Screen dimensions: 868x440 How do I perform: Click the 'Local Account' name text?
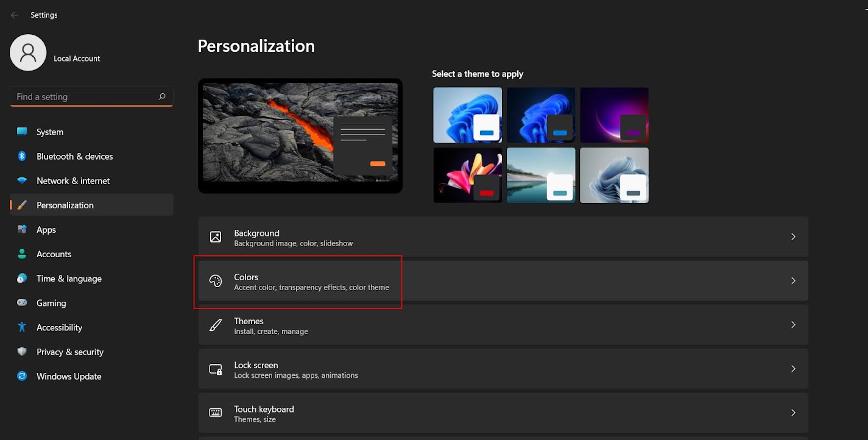click(77, 59)
